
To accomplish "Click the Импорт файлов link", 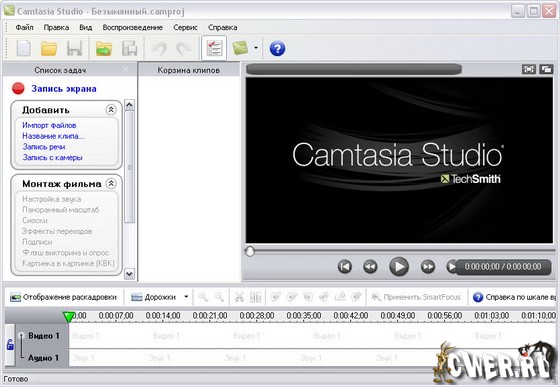I will tap(49, 125).
